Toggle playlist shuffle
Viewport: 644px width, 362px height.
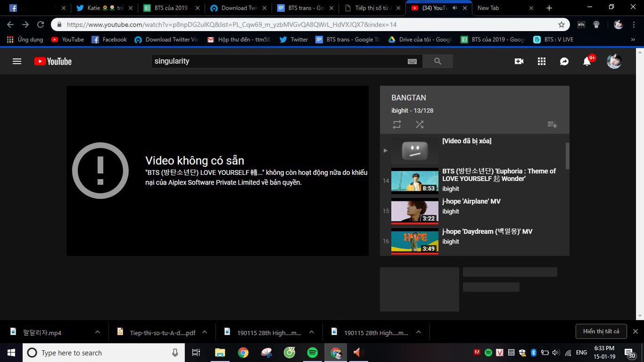click(420, 124)
